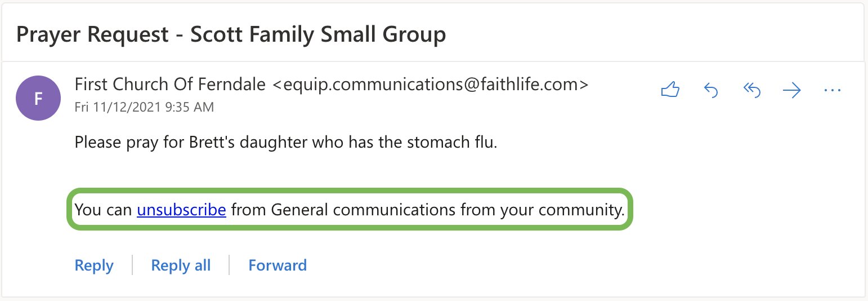
Task: Like the message with thumbs-up icon
Action: [670, 90]
